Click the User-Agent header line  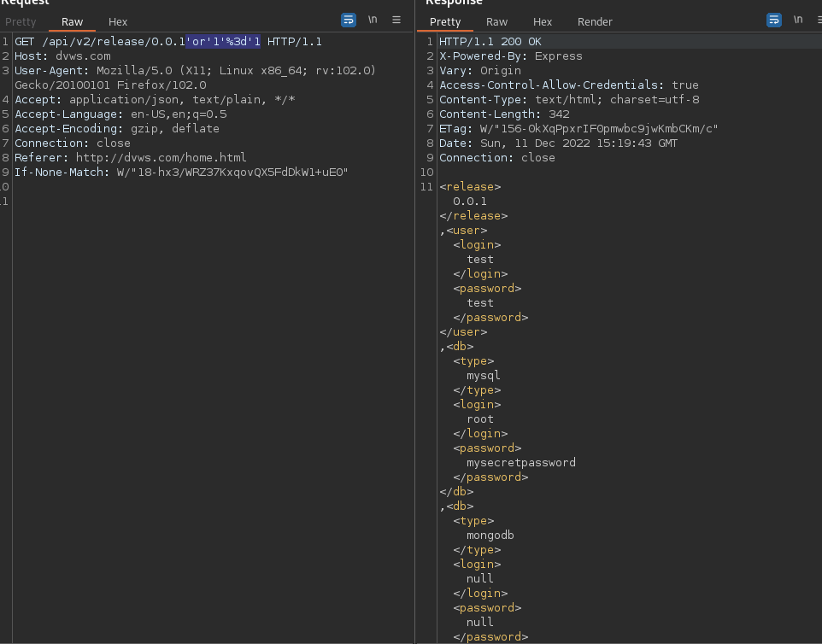point(195,71)
